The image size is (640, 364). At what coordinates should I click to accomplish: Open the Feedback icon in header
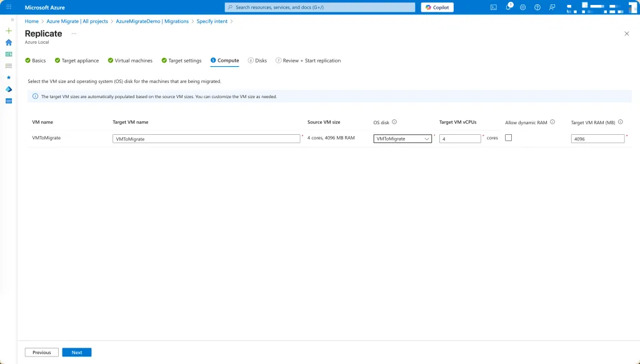551,7
